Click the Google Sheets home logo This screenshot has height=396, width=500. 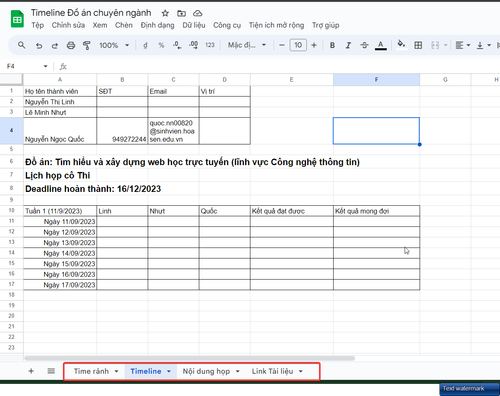click(17, 19)
